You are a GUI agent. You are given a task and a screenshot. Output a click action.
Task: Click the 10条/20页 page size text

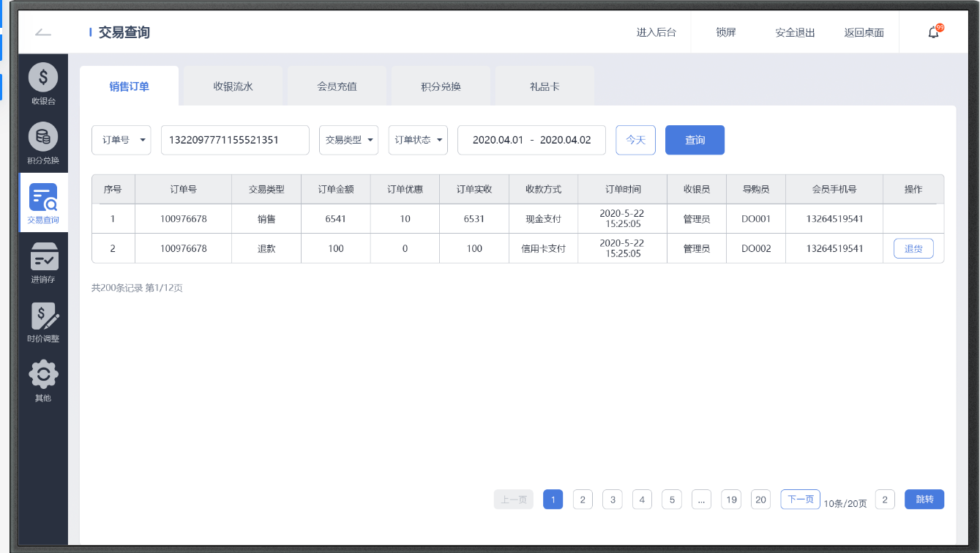click(845, 503)
